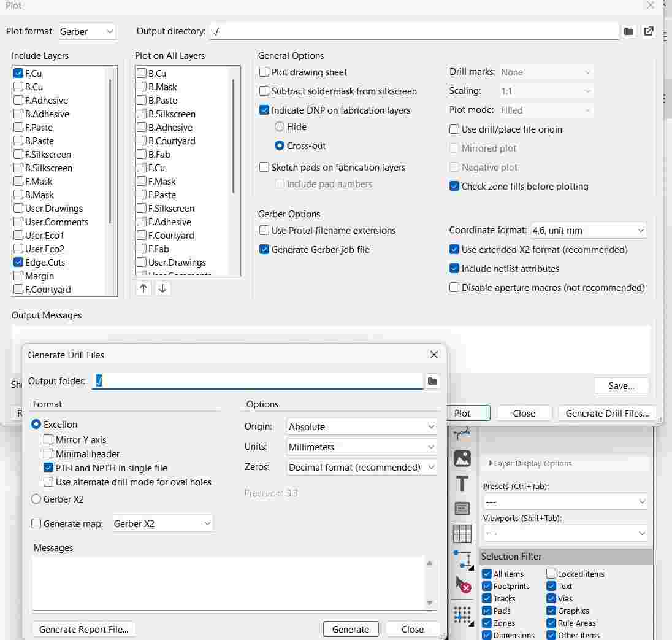672x640 pixels.
Task: Open the drill Units dropdown
Action: click(361, 447)
